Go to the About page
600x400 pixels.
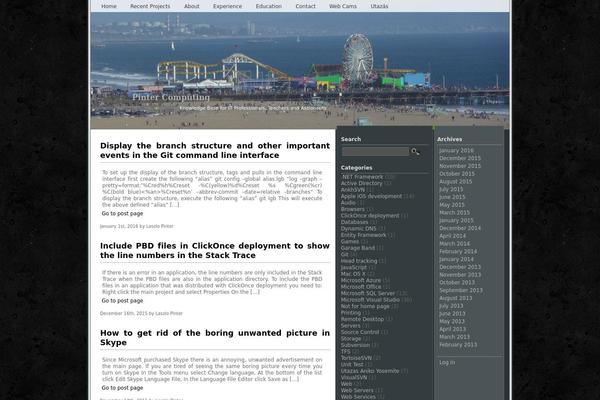191,6
